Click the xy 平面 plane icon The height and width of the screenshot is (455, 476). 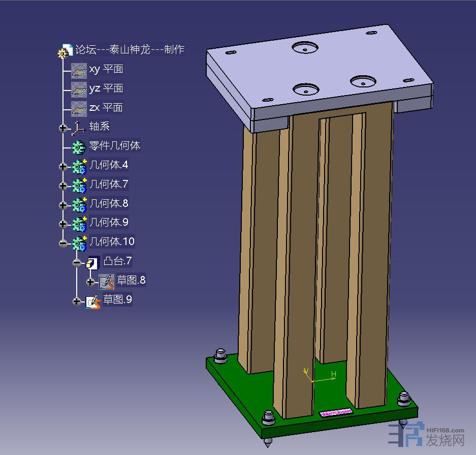pos(79,70)
